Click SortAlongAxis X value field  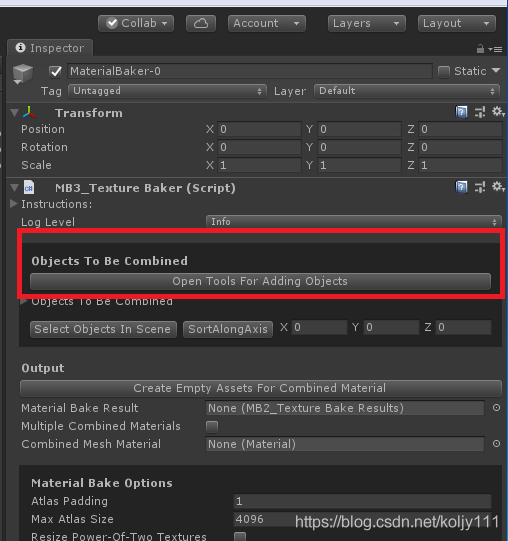319,327
